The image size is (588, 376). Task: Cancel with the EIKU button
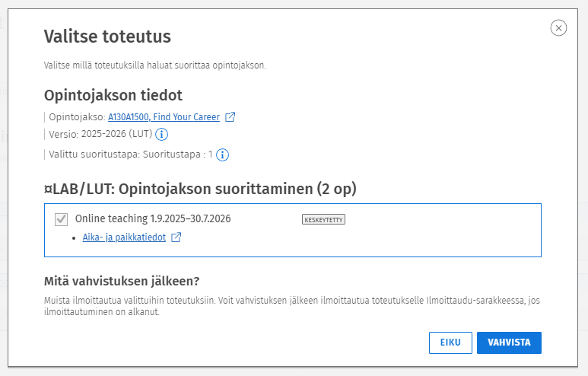coord(450,343)
